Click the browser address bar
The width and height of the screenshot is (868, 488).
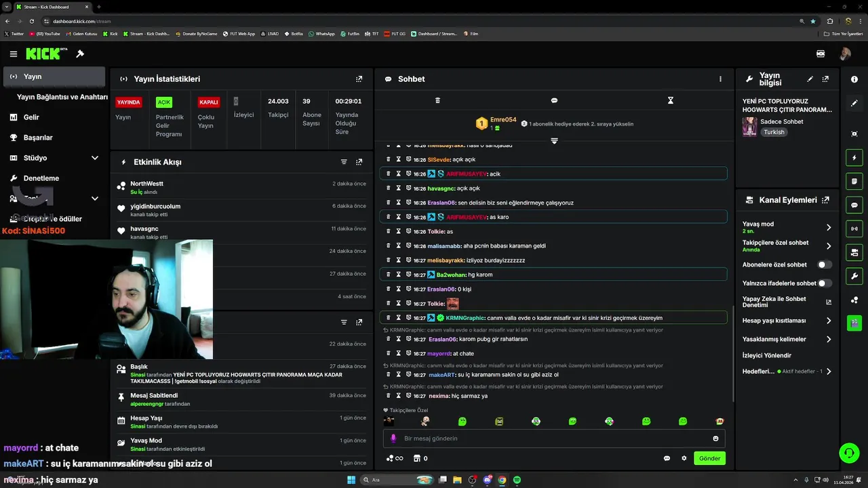point(420,21)
